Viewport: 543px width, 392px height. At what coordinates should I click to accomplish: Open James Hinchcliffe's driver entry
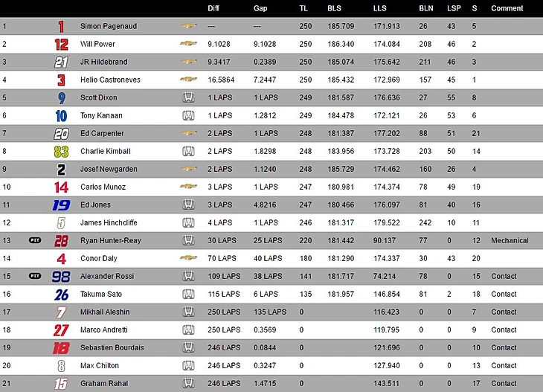click(x=109, y=222)
